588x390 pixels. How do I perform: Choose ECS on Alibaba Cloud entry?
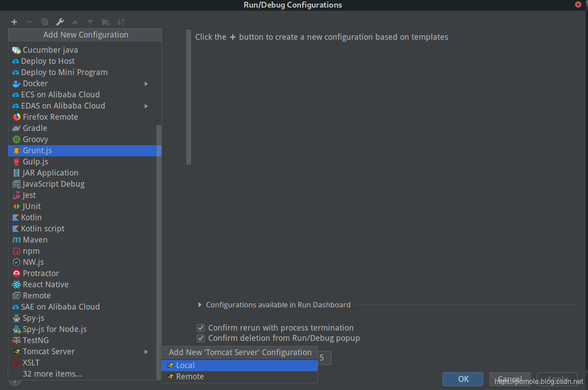82,95
